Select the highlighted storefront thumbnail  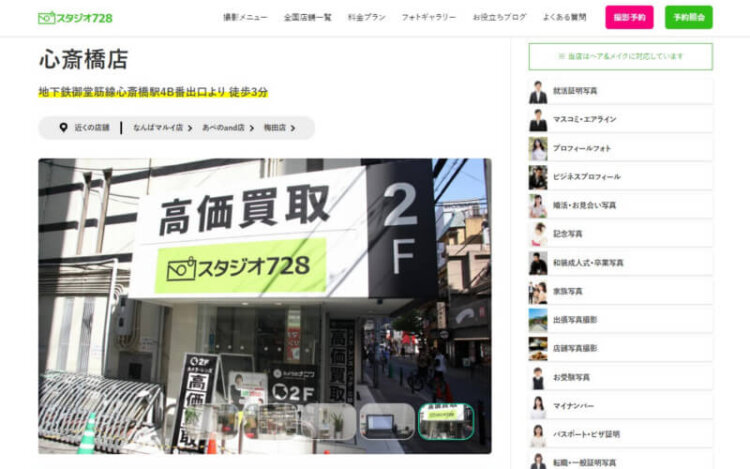[x=446, y=421]
